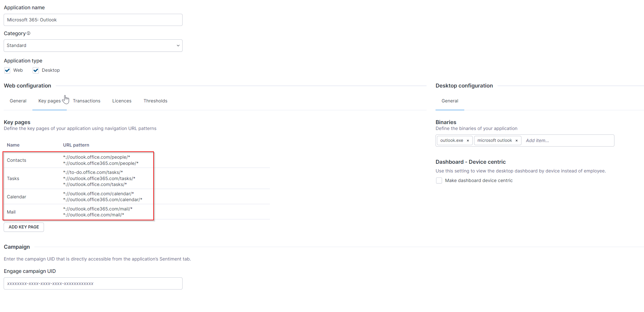Open the Transactions tab
The height and width of the screenshot is (312, 644).
click(x=86, y=101)
